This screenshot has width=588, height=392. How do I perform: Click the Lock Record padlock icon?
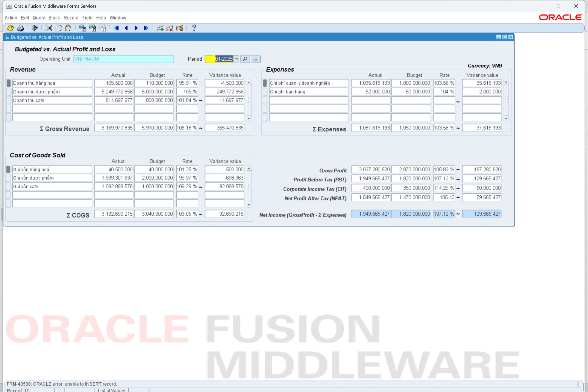tap(180, 28)
